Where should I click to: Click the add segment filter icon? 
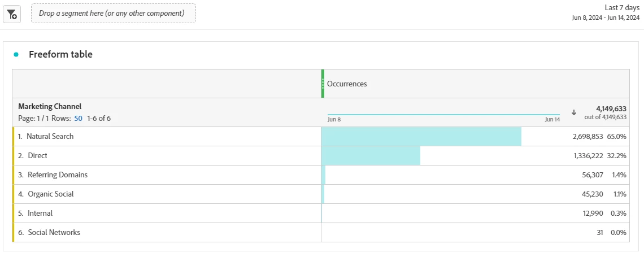coord(12,14)
